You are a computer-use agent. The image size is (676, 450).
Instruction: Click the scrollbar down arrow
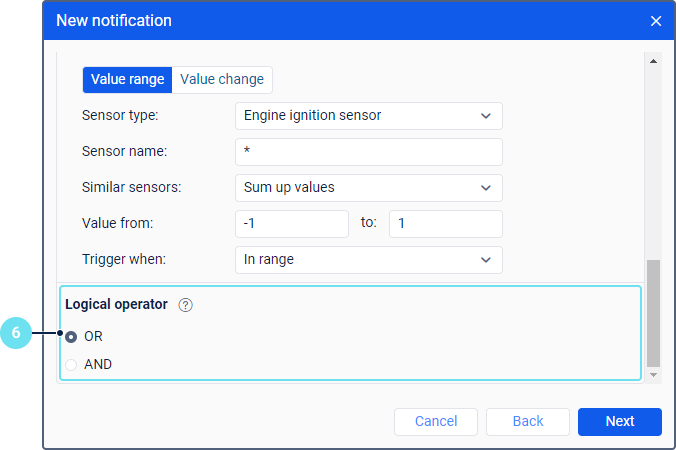point(654,374)
